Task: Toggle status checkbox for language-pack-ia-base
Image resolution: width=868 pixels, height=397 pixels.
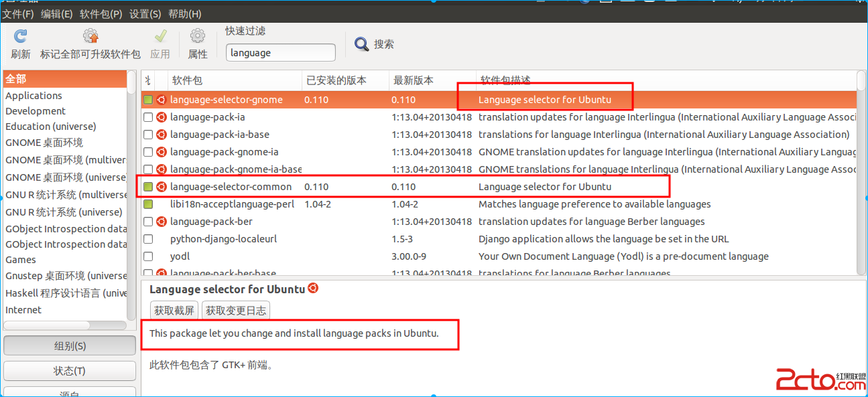Action: click(148, 135)
